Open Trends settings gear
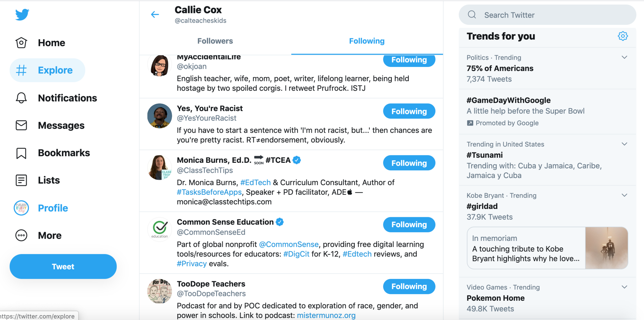Screen dimensions: 644x320 point(623,36)
